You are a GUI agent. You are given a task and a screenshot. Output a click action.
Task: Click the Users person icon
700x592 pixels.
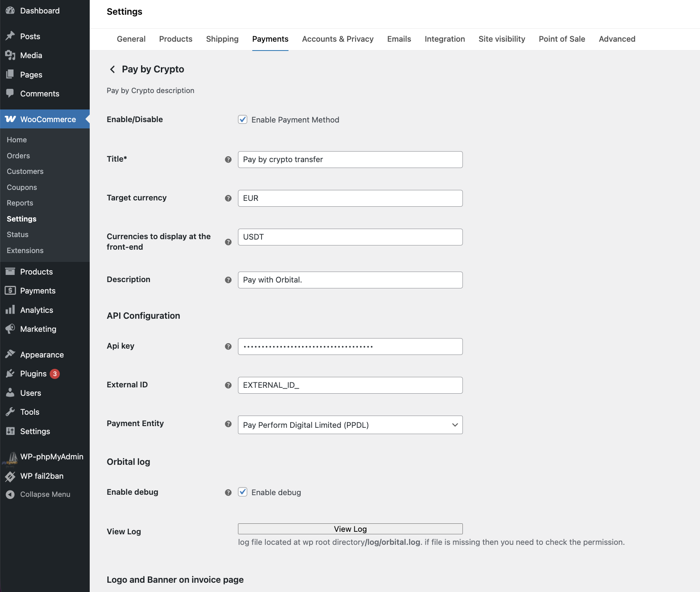click(10, 393)
